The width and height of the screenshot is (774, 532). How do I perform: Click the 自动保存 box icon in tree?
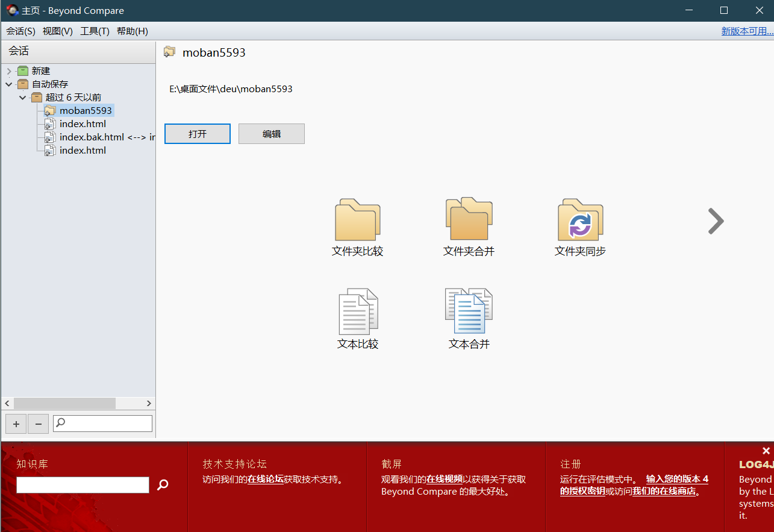tap(23, 84)
